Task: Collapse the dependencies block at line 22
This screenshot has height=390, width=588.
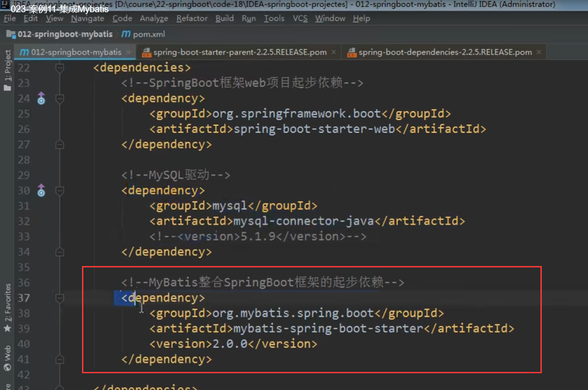Action: tap(59, 68)
